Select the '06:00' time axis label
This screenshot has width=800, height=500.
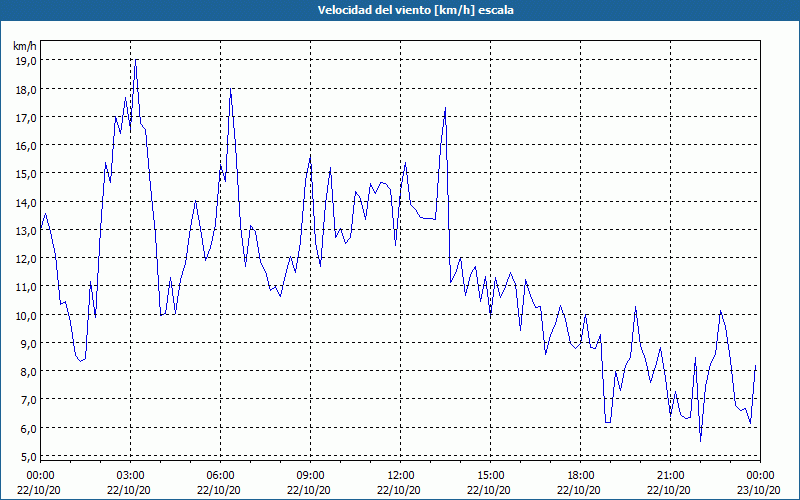220,476
